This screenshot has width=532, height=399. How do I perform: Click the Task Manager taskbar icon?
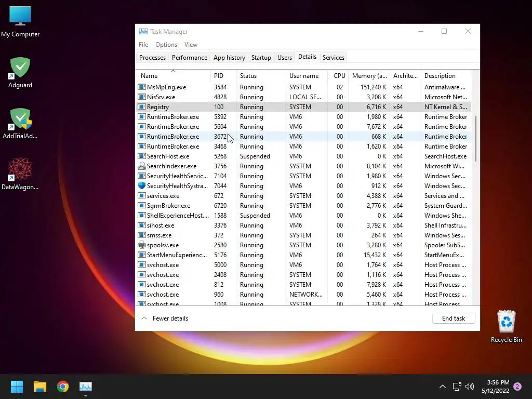pyautogui.click(x=86, y=387)
